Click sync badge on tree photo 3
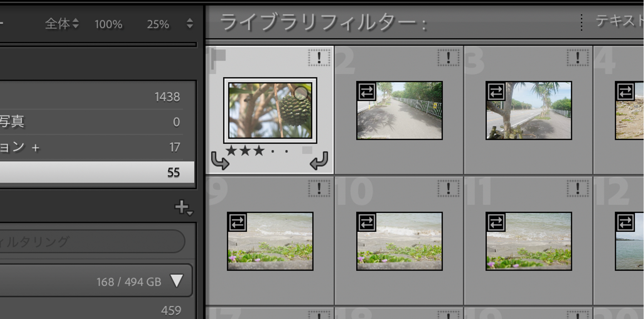Screen dimensions: 644x319 pyautogui.click(x=496, y=92)
